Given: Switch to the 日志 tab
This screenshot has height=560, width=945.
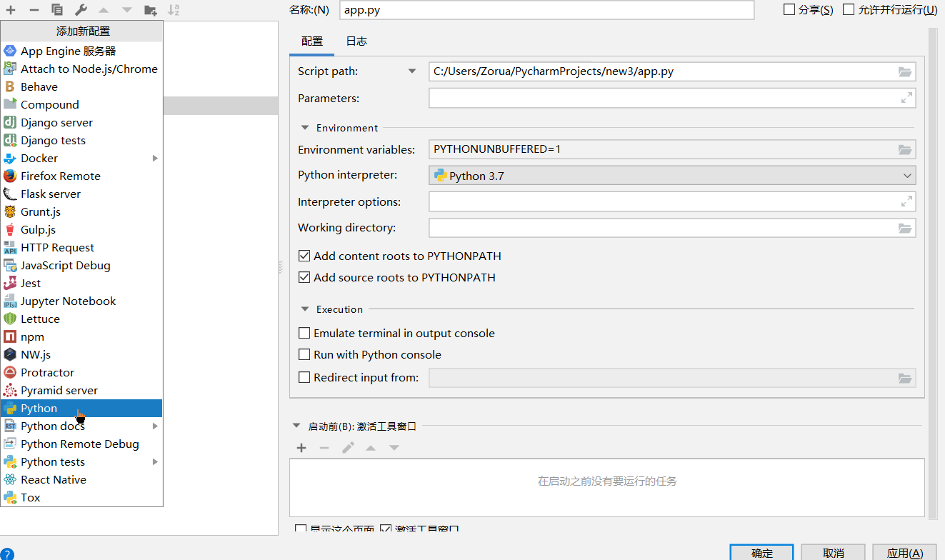Looking at the screenshot, I should tap(356, 41).
